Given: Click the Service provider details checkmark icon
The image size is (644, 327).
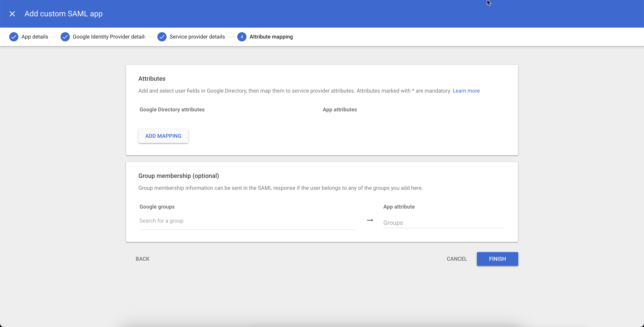Looking at the screenshot, I should (162, 37).
